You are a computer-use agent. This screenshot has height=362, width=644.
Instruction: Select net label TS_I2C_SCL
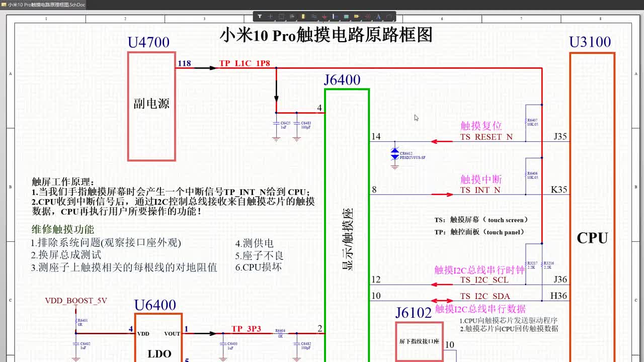tap(484, 280)
